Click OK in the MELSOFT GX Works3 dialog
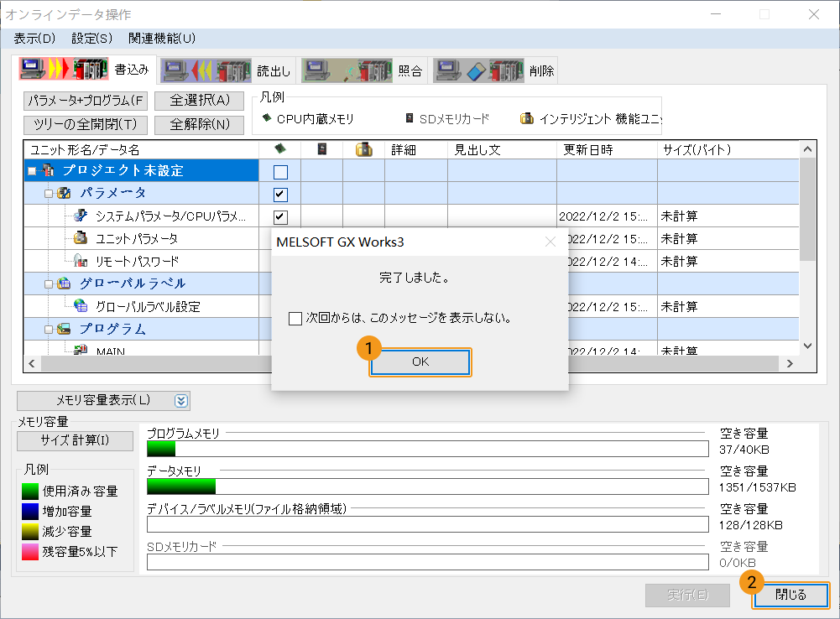840x619 pixels. [420, 362]
